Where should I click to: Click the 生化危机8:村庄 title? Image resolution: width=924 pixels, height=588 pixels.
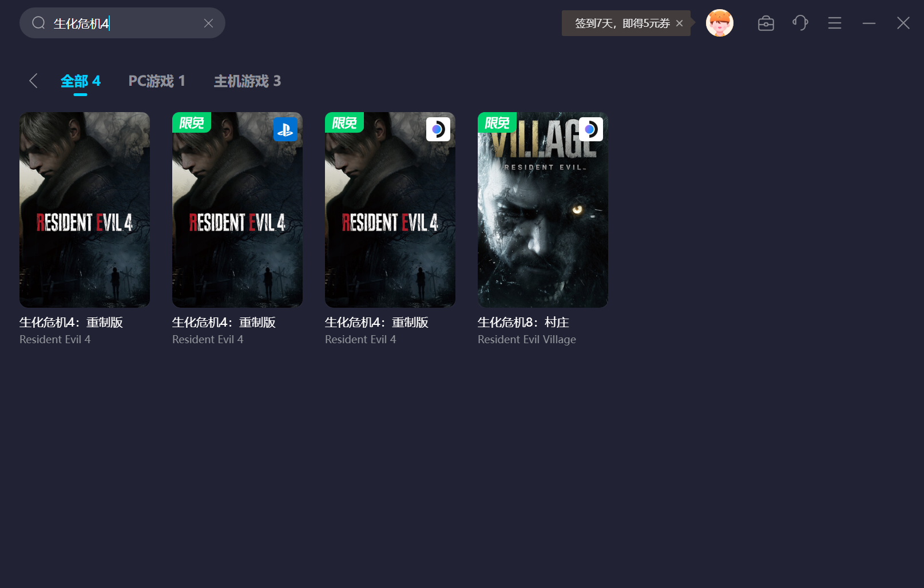[524, 322]
